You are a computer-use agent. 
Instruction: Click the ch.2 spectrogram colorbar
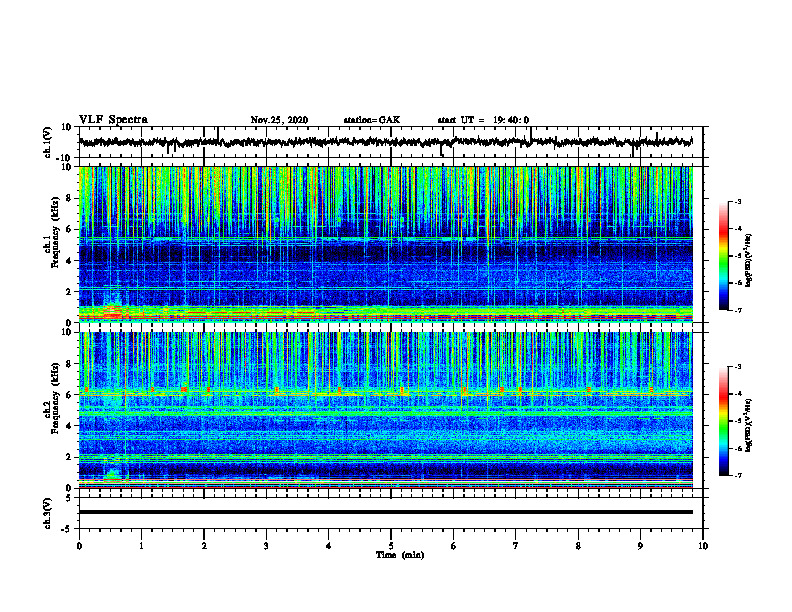point(724,421)
